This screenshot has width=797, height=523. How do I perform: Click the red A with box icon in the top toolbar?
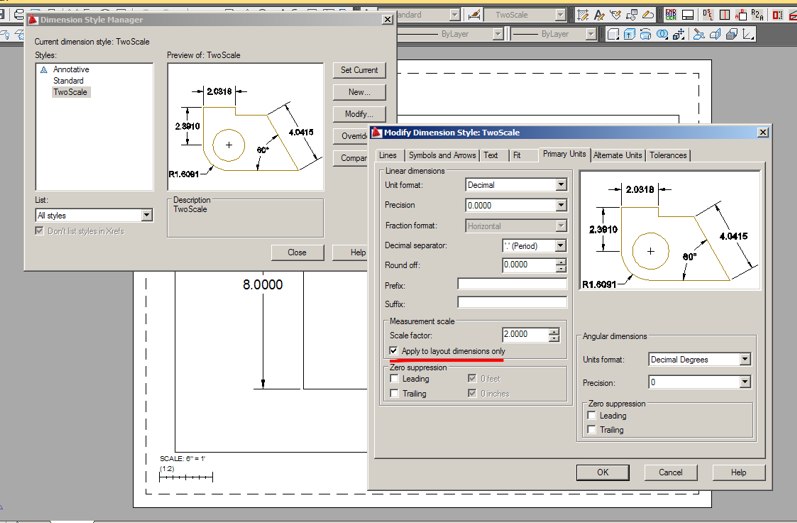pos(741,15)
